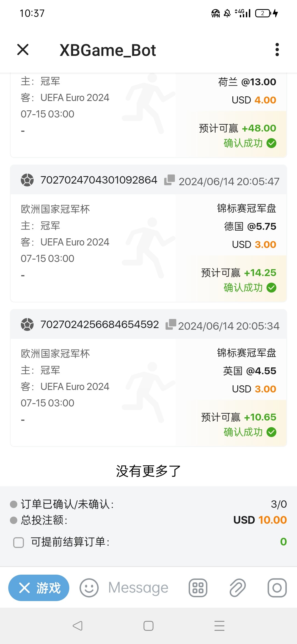
Task: Close the XBGame_Bot web view
Action: [x=23, y=50]
